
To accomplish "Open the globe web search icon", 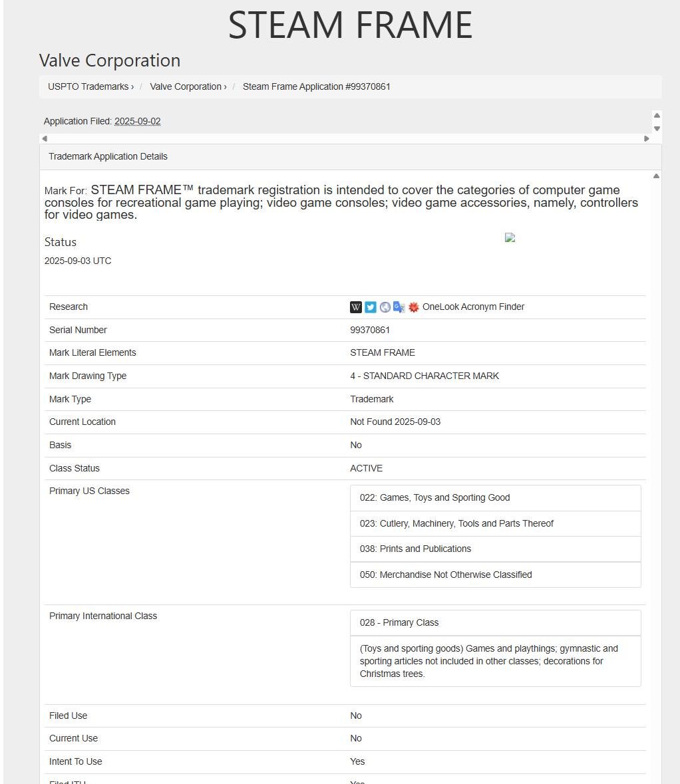I will (385, 307).
